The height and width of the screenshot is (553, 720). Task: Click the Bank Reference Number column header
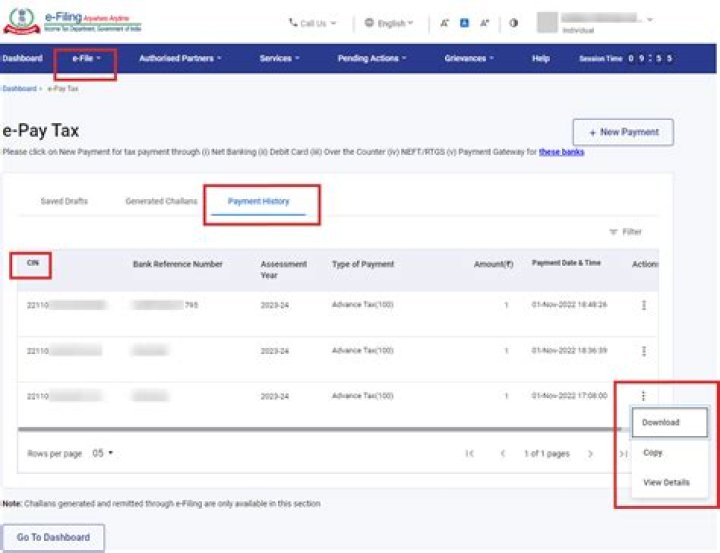pyautogui.click(x=178, y=264)
